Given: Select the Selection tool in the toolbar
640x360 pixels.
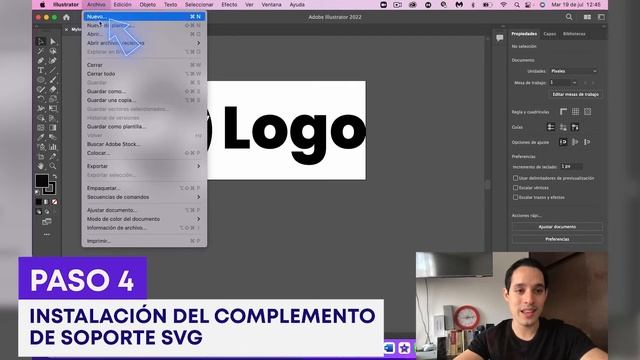Looking at the screenshot, I should [x=41, y=41].
